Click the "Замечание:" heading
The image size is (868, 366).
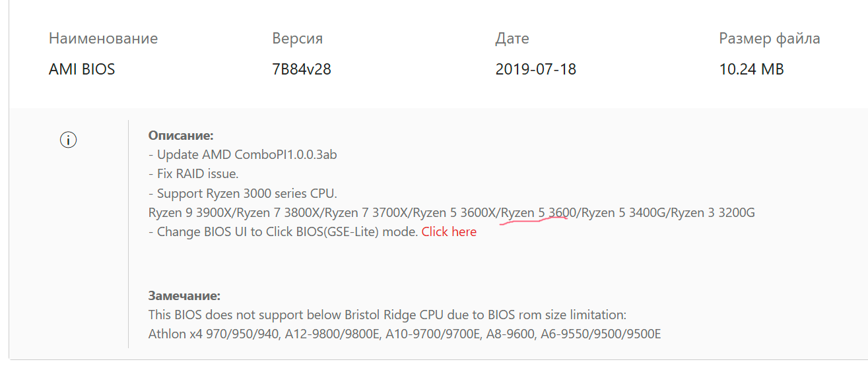click(184, 295)
